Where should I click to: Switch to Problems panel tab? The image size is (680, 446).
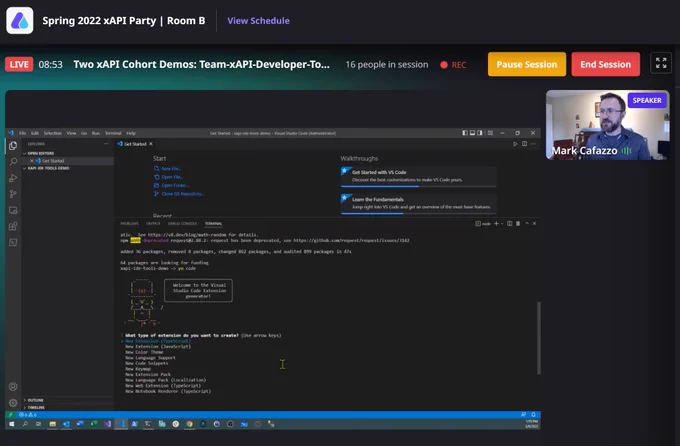click(129, 223)
